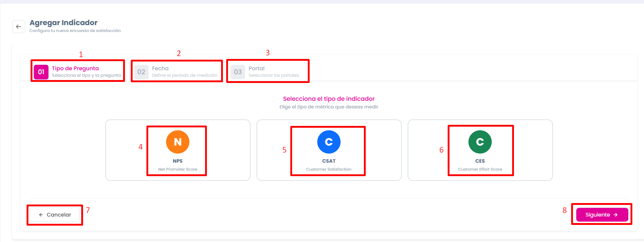Select the orange NPS circle icon
644x242 pixels.
(178, 142)
